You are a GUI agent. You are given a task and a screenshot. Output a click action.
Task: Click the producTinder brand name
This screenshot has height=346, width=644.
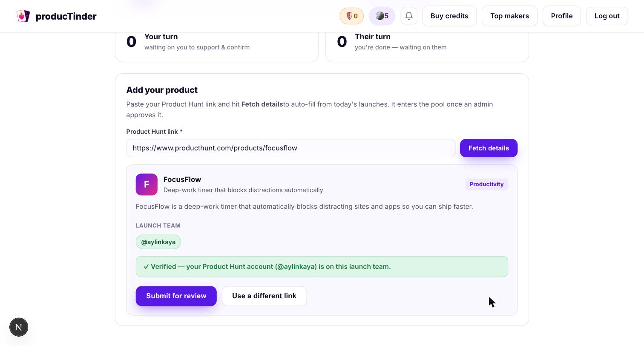66,16
